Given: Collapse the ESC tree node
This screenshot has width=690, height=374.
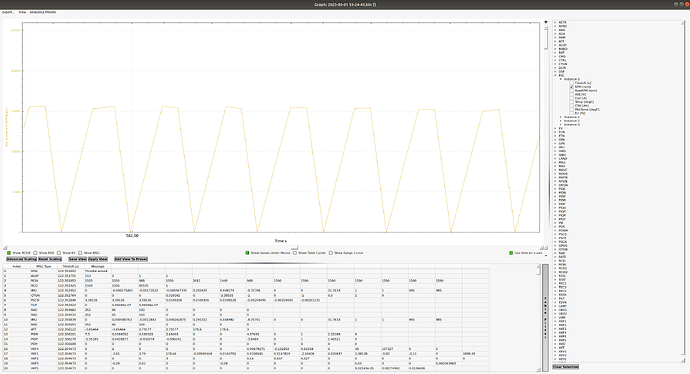Looking at the screenshot, I should point(555,75).
